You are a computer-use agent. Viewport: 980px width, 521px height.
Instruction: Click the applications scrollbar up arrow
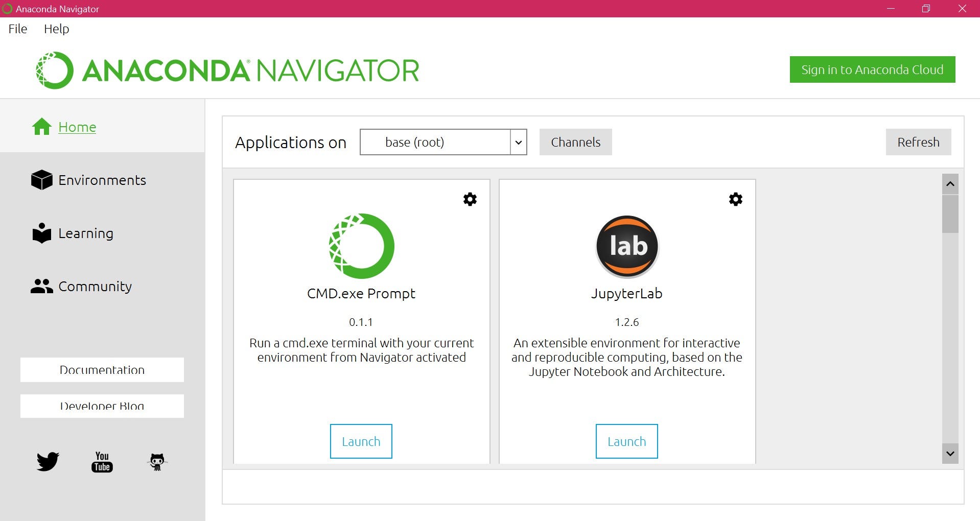[950, 184]
